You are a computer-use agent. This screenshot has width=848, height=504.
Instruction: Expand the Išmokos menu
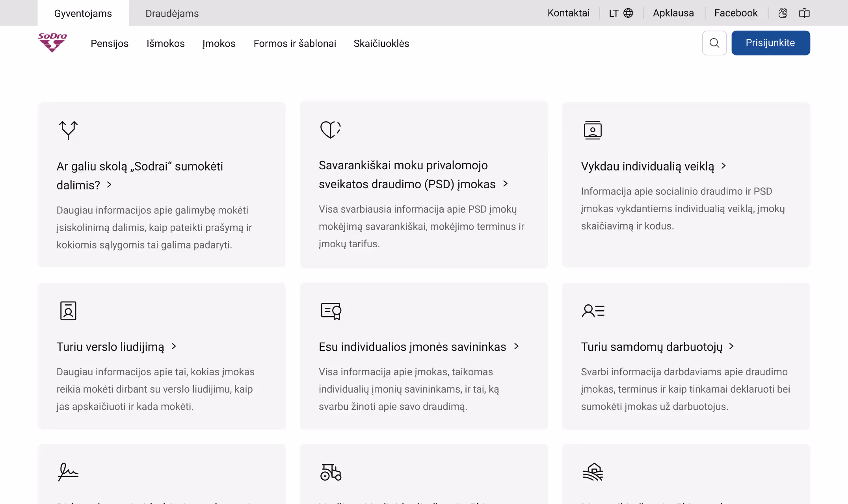pyautogui.click(x=166, y=43)
